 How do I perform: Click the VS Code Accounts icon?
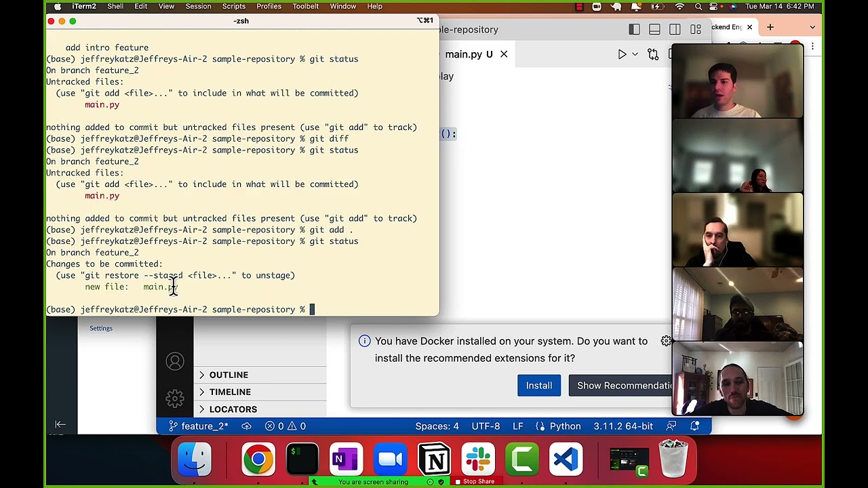click(175, 362)
